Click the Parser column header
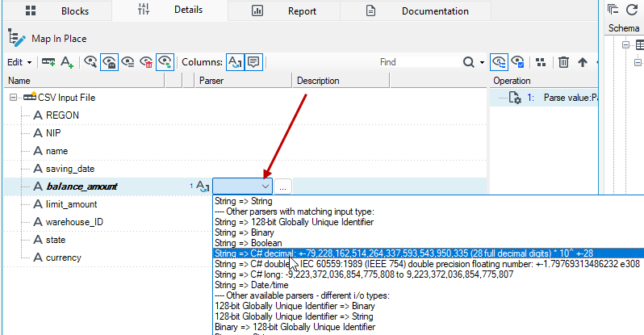The height and width of the screenshot is (335, 644). point(243,81)
